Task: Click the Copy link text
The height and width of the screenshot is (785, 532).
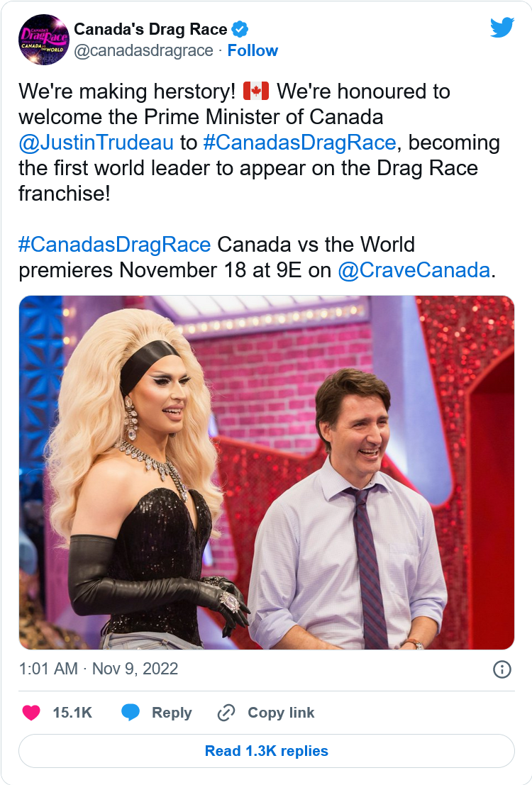Action: coord(281,713)
